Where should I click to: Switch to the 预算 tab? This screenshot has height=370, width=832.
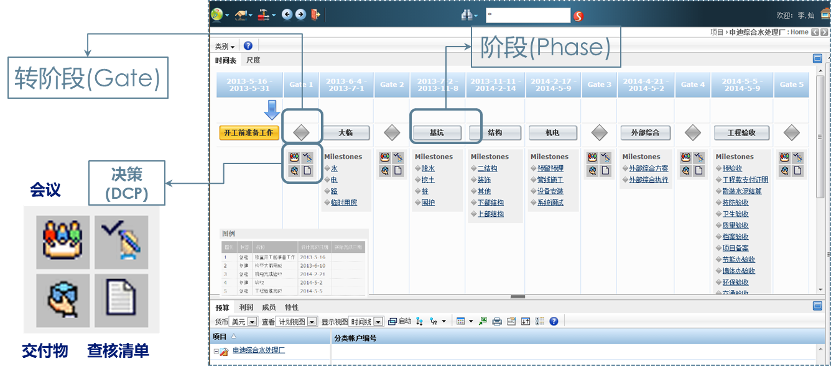click(x=222, y=307)
